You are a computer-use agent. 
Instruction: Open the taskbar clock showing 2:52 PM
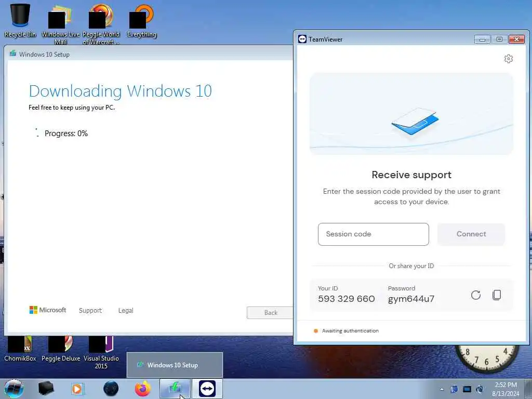pos(506,389)
